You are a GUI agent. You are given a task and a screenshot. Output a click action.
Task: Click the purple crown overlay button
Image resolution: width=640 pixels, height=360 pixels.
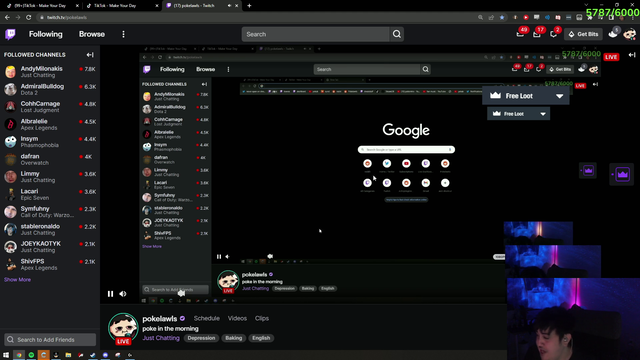click(x=622, y=174)
